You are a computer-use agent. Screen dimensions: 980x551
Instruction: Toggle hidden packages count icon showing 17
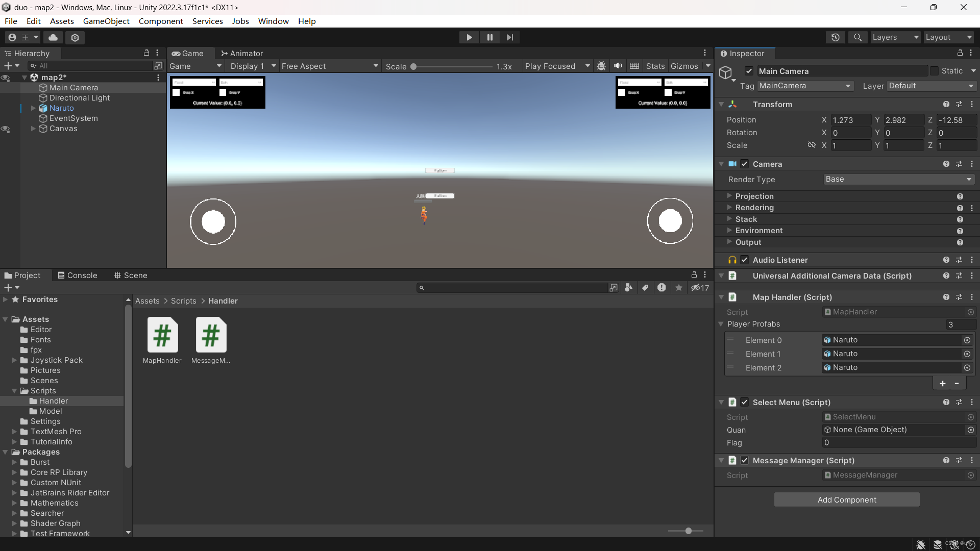point(700,288)
